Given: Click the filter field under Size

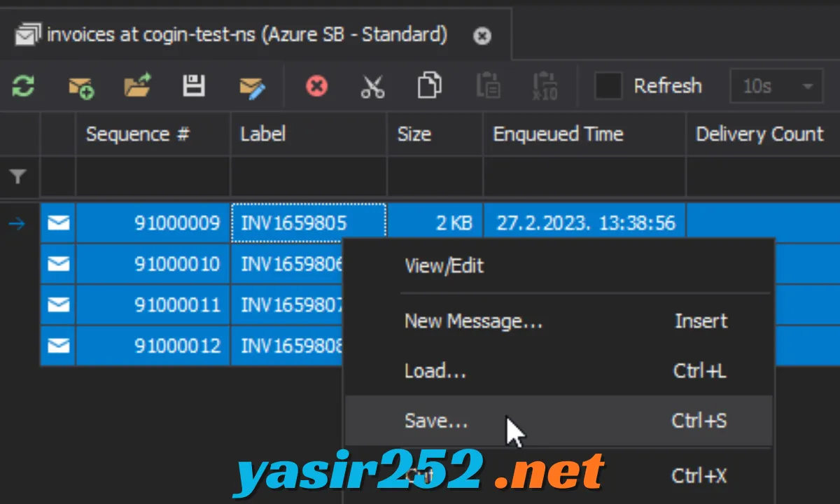Looking at the screenshot, I should (x=435, y=177).
